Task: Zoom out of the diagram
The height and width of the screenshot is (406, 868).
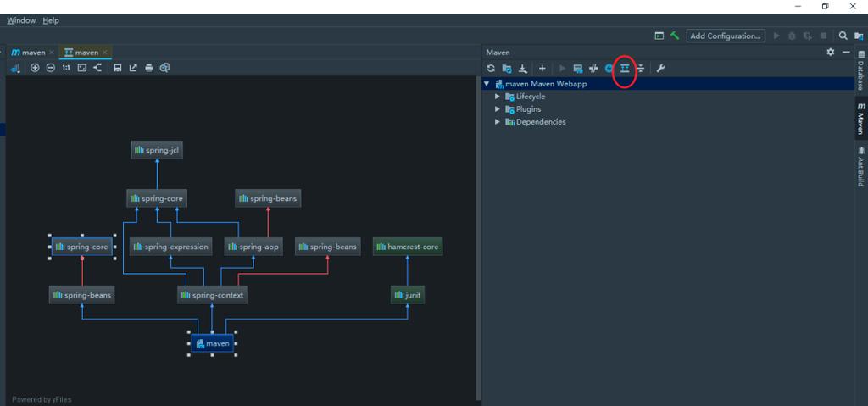Action: pos(50,68)
